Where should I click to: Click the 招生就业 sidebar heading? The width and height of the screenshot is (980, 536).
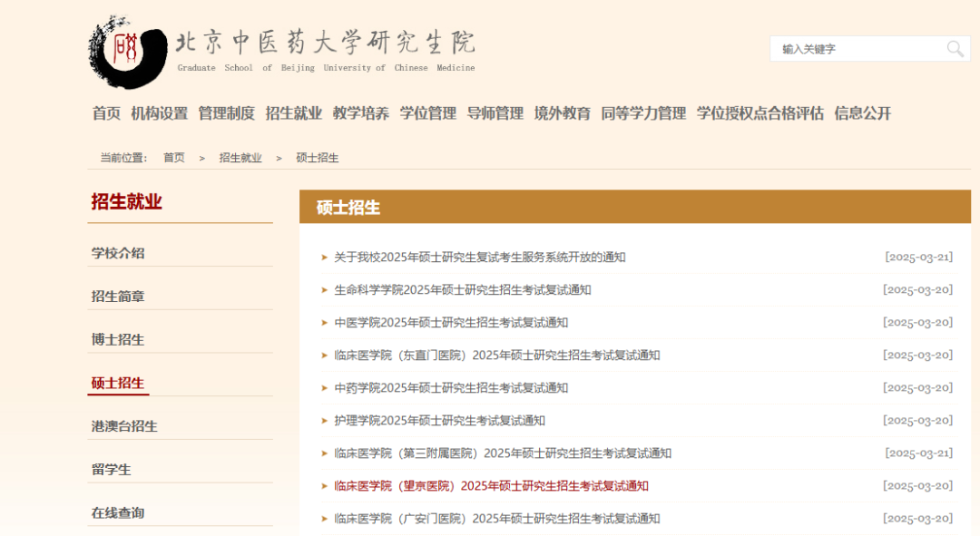tap(127, 201)
